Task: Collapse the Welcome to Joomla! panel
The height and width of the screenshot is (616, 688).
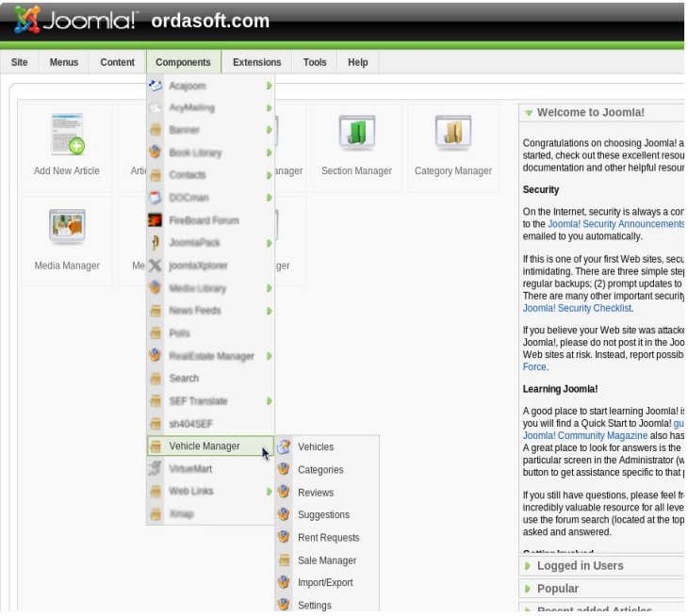Action: tap(529, 113)
